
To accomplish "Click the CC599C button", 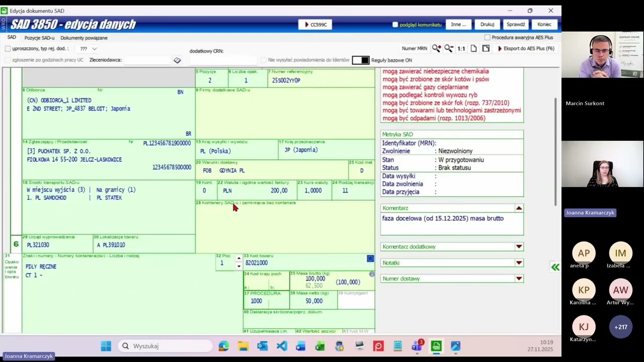I will coord(315,24).
